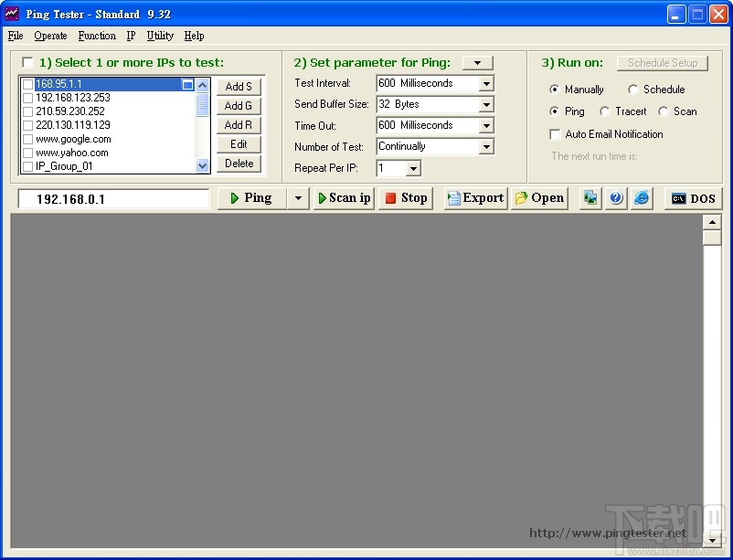Check the 210.59.230.252 entry
Screen dimensions: 733x560
coord(28,111)
